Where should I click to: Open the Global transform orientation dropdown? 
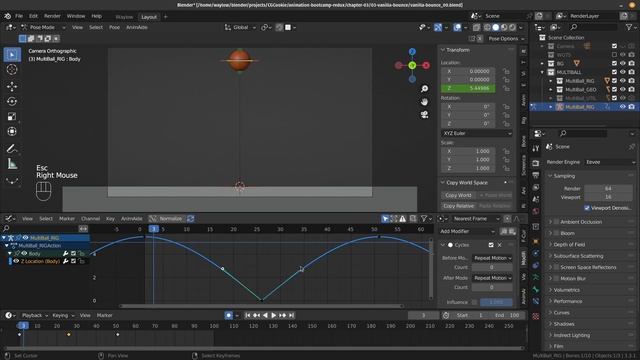point(240,27)
